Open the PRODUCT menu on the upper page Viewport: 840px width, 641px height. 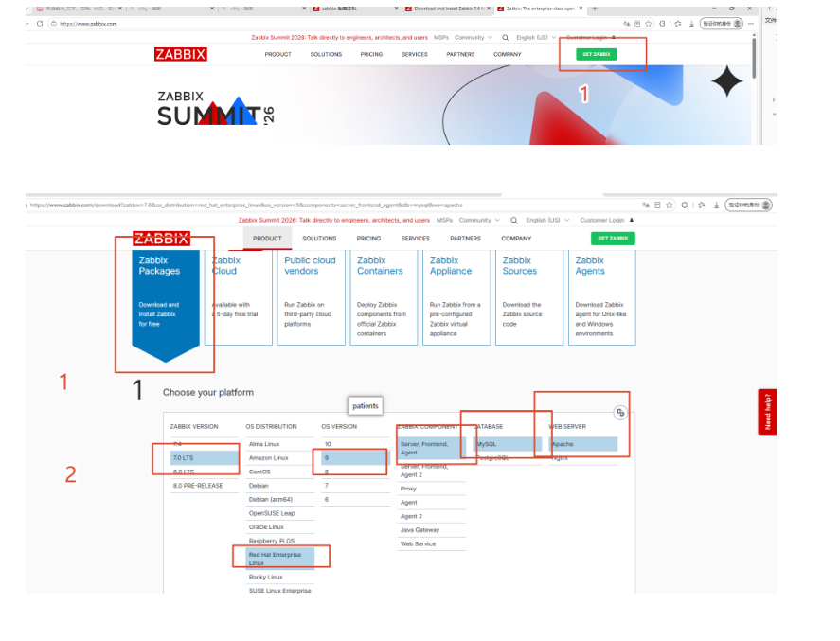click(x=278, y=55)
